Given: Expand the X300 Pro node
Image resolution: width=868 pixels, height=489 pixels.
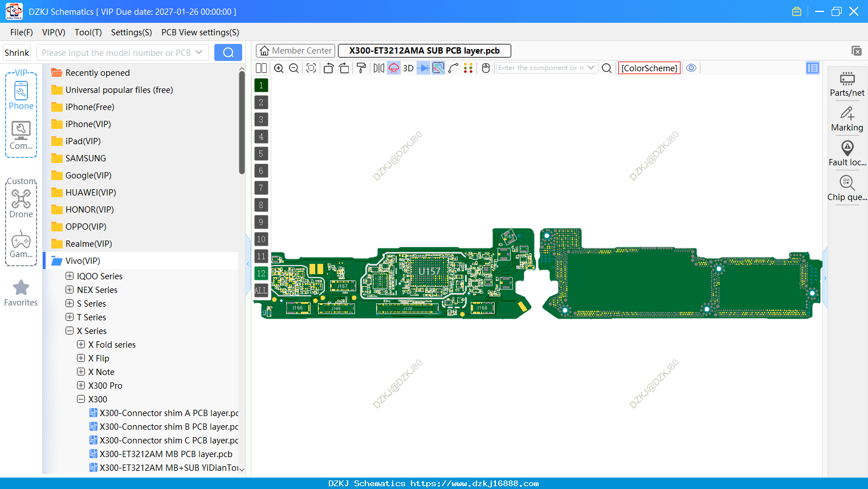Looking at the screenshot, I should point(81,385).
